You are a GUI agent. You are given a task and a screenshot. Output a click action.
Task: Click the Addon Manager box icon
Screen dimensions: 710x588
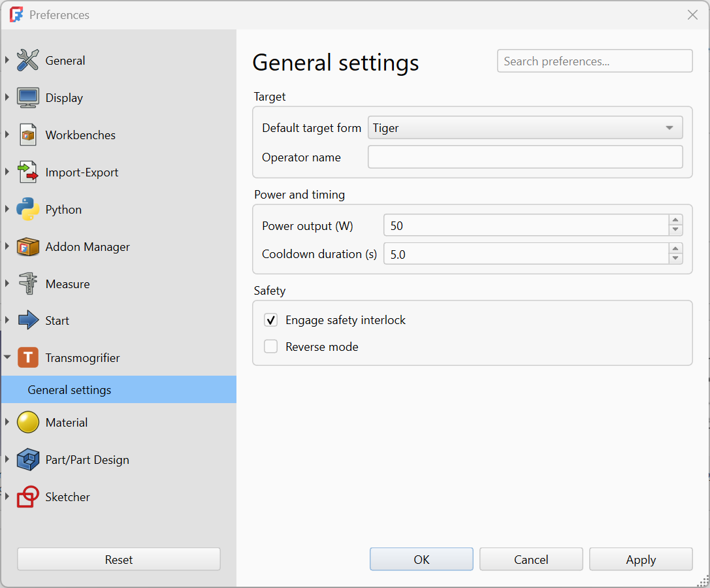[27, 246]
